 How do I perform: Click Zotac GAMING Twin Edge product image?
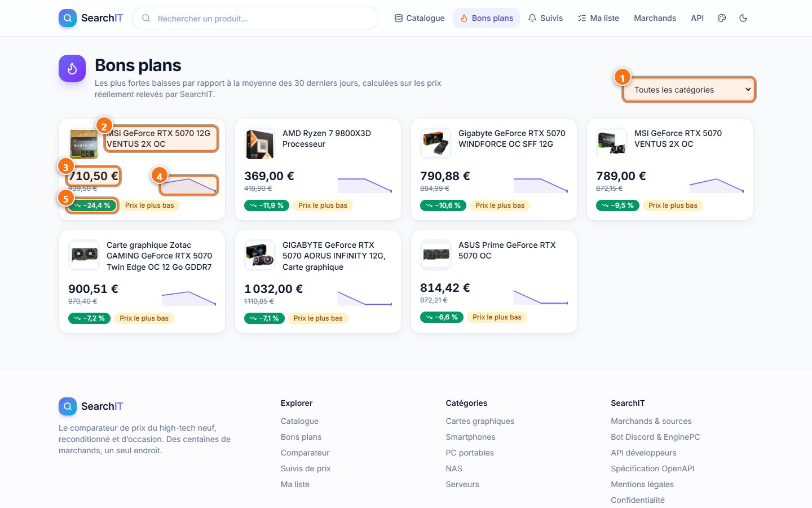click(83, 255)
